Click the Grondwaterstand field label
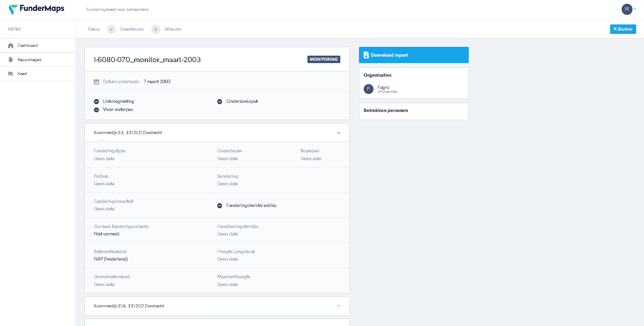The image size is (644, 326). click(x=112, y=276)
